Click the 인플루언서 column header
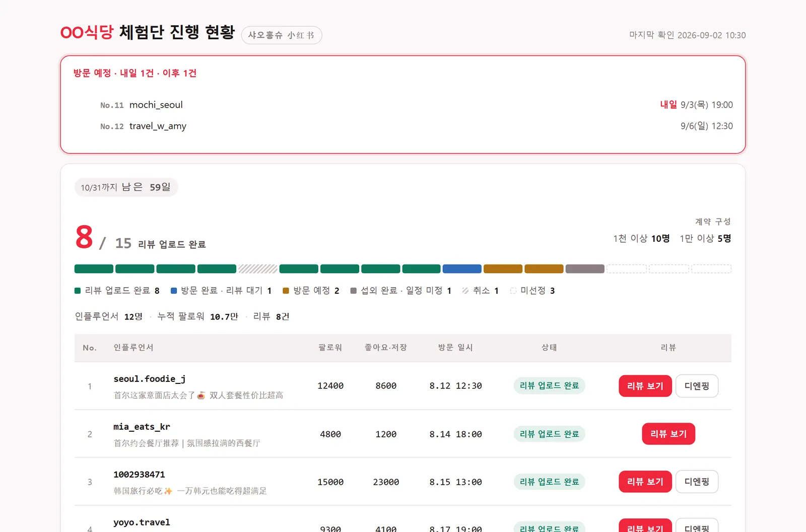806x532 pixels. click(133, 348)
